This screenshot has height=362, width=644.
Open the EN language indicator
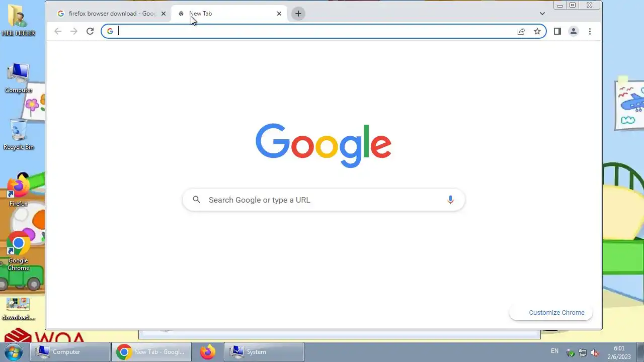coord(554,351)
